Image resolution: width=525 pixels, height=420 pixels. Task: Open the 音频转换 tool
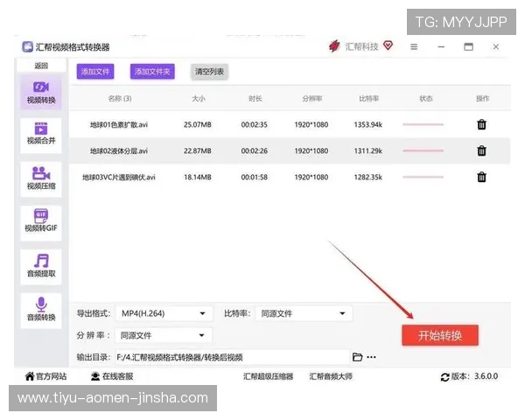[40, 310]
